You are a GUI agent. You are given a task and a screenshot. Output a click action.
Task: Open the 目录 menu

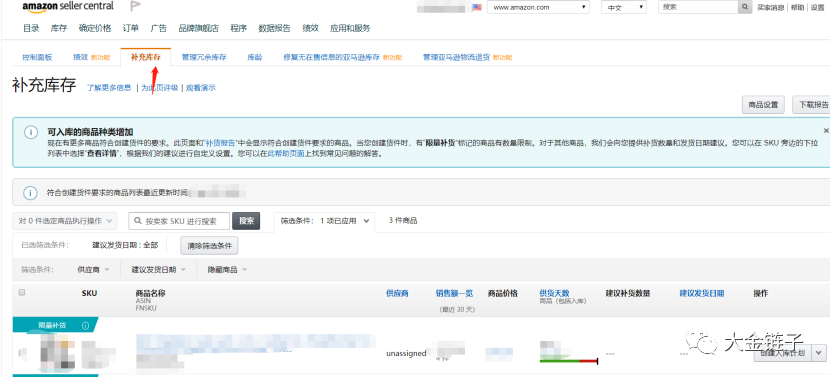[x=31, y=29]
